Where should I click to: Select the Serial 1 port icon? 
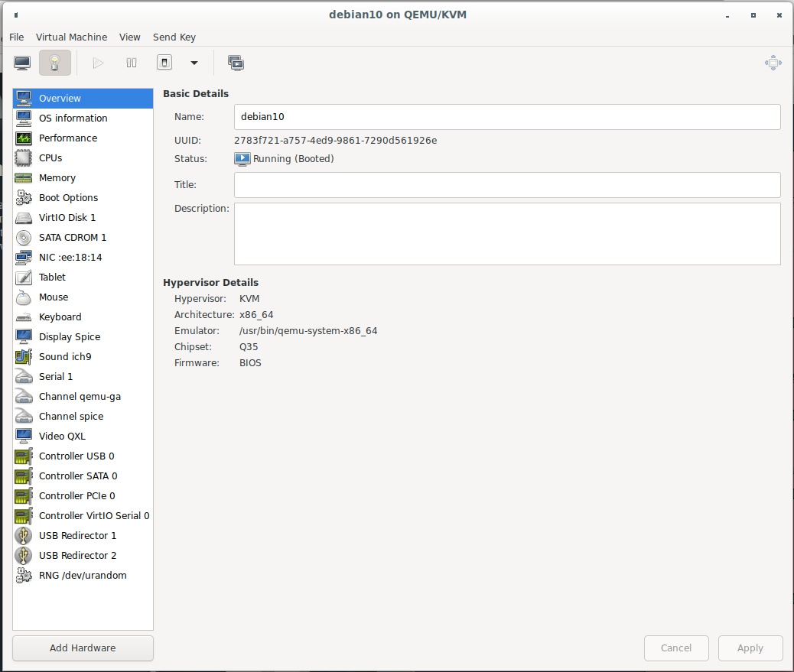click(24, 376)
